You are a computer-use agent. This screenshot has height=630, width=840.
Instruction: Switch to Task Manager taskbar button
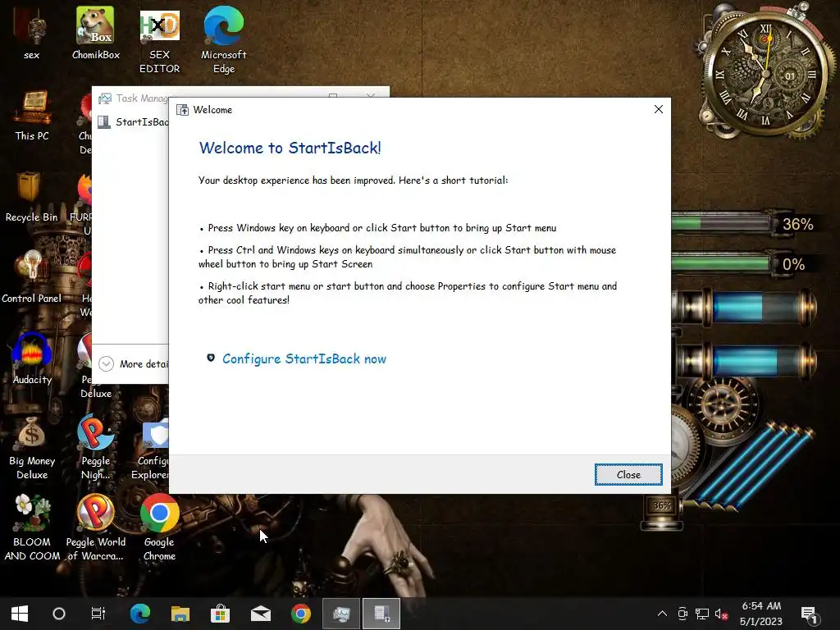[341, 614]
